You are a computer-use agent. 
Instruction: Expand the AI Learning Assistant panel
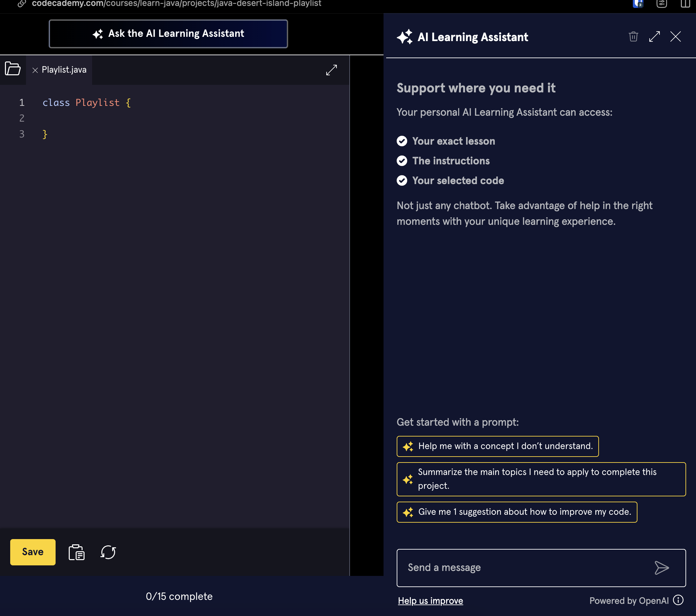(x=654, y=36)
